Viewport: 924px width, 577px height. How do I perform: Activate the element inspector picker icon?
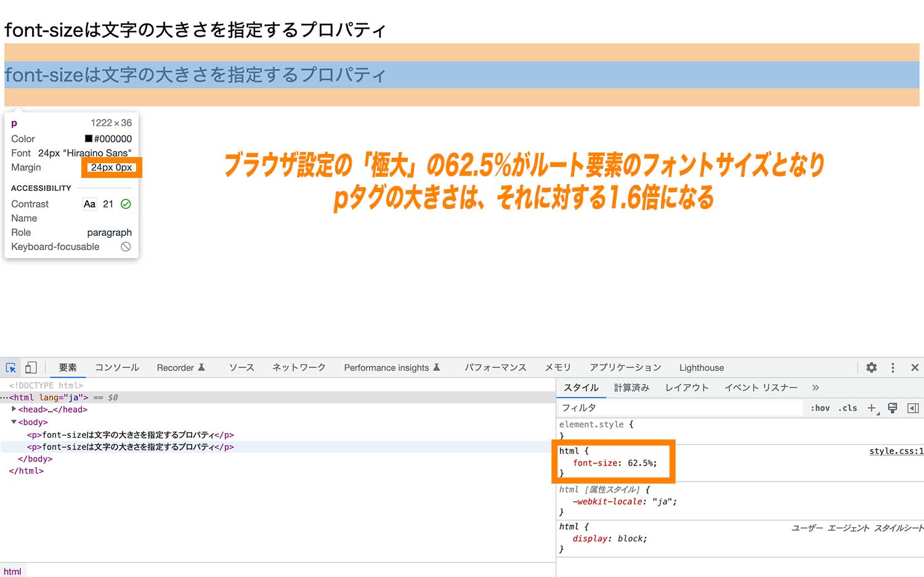(x=10, y=368)
